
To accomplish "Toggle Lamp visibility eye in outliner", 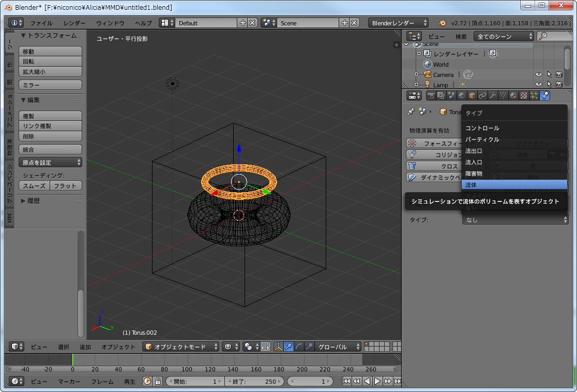I will point(538,84).
